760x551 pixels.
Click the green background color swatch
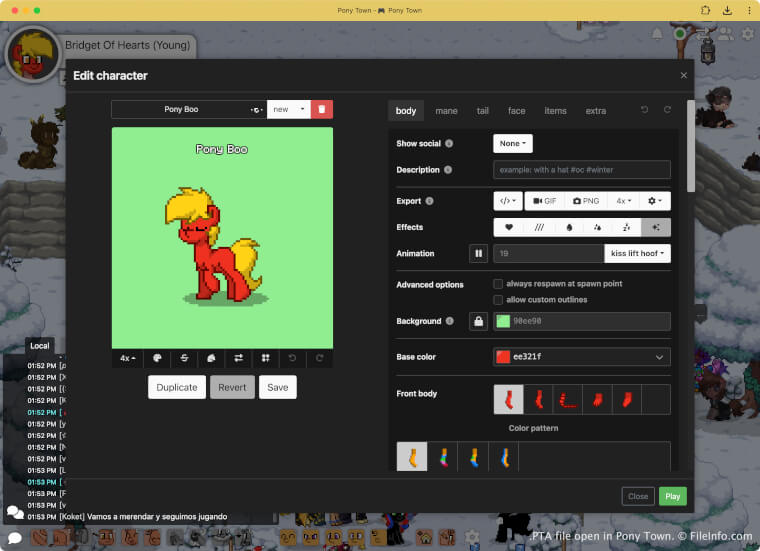[503, 321]
